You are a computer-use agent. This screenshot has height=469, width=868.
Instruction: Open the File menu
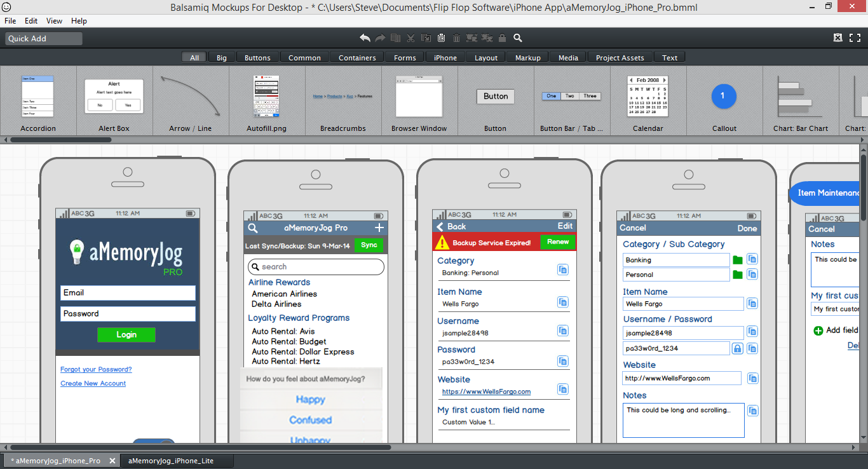10,21
